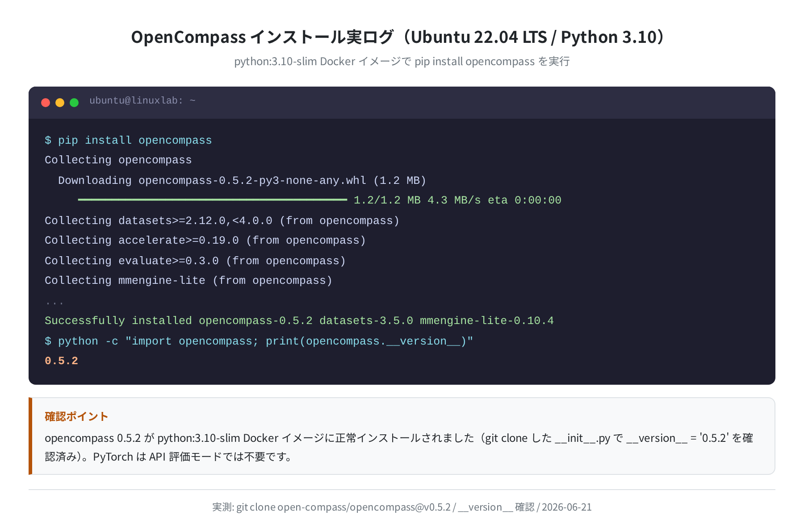Click the '$ python -c "import opencompass' command
Viewport: 804px width, 532px height.
click(259, 341)
